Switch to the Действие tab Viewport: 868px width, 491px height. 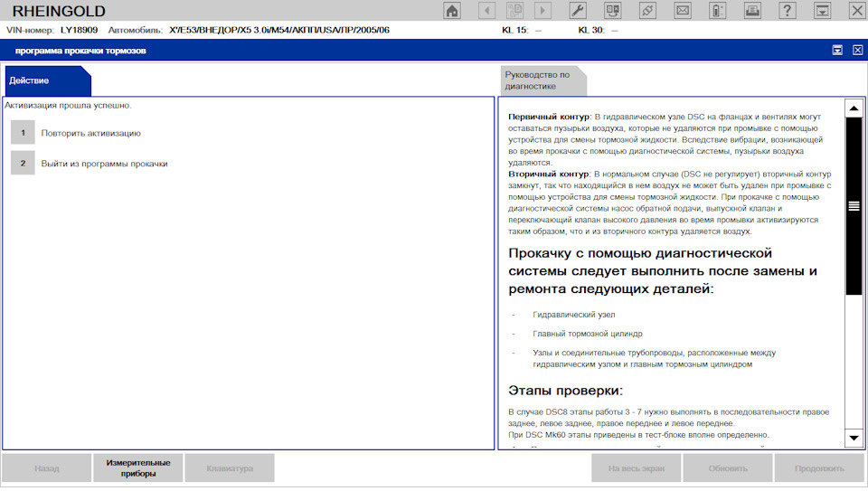(48, 80)
